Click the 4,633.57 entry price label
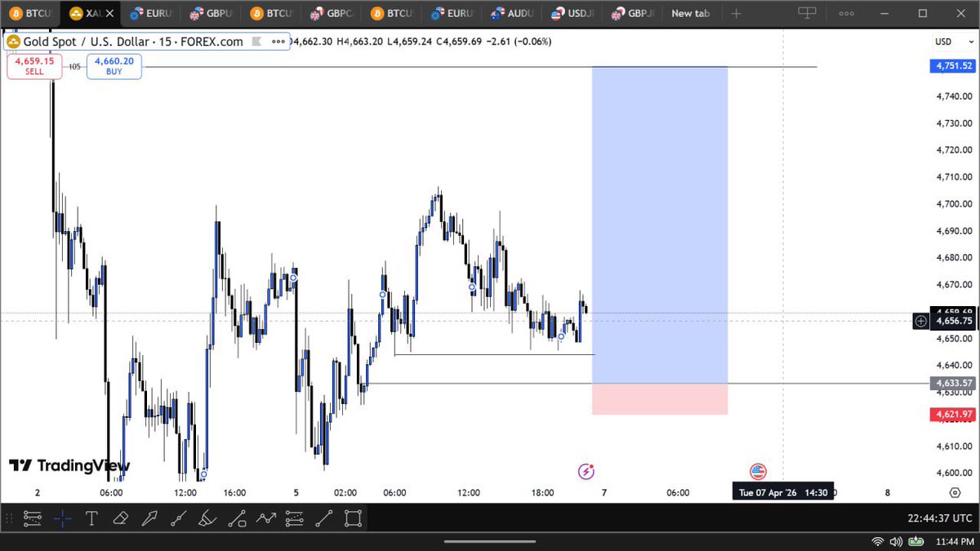 click(x=952, y=383)
